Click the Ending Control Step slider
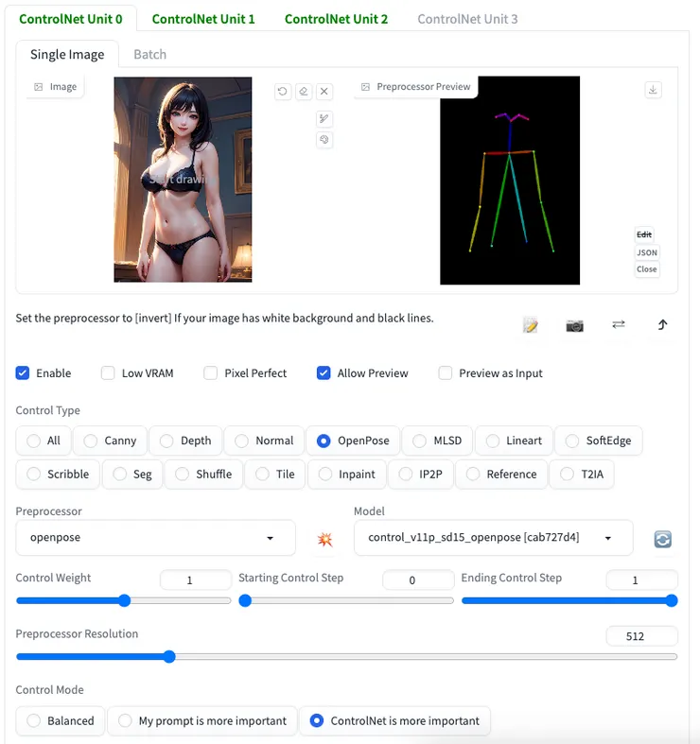This screenshot has width=700, height=744. click(569, 600)
